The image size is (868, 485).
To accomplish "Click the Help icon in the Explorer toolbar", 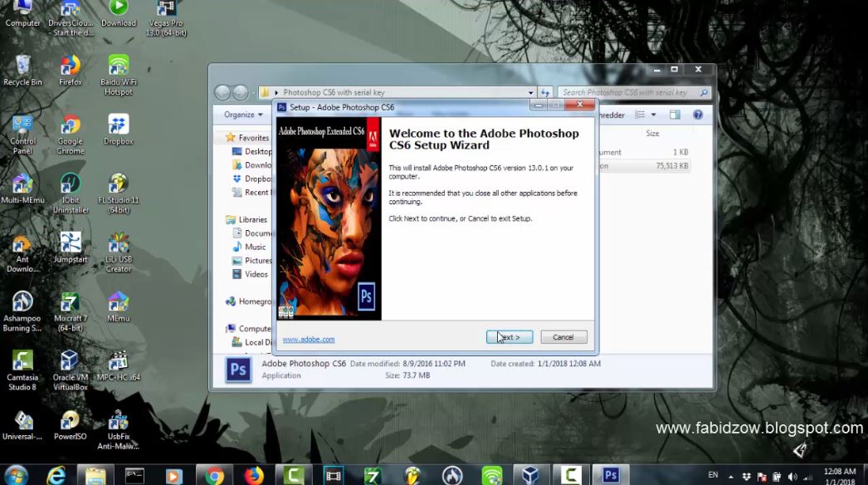I will tap(696, 114).
